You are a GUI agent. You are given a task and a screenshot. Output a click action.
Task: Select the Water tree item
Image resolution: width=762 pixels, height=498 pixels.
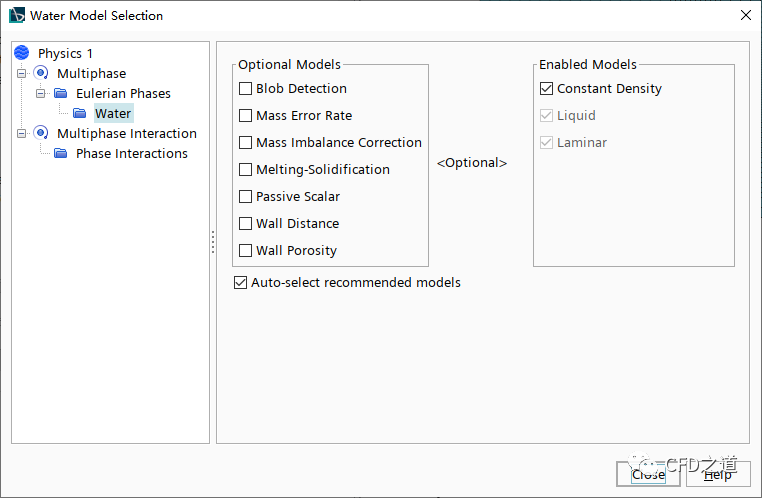coord(113,113)
